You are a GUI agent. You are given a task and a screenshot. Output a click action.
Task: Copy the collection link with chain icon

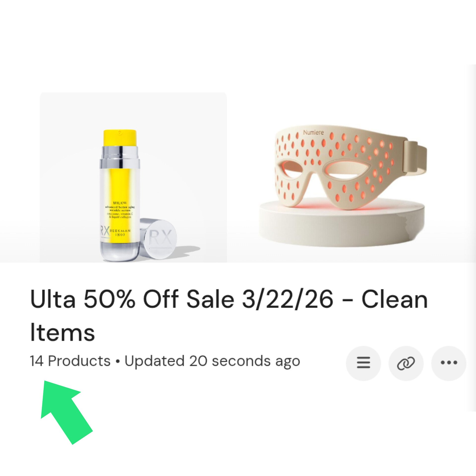pyautogui.click(x=406, y=363)
